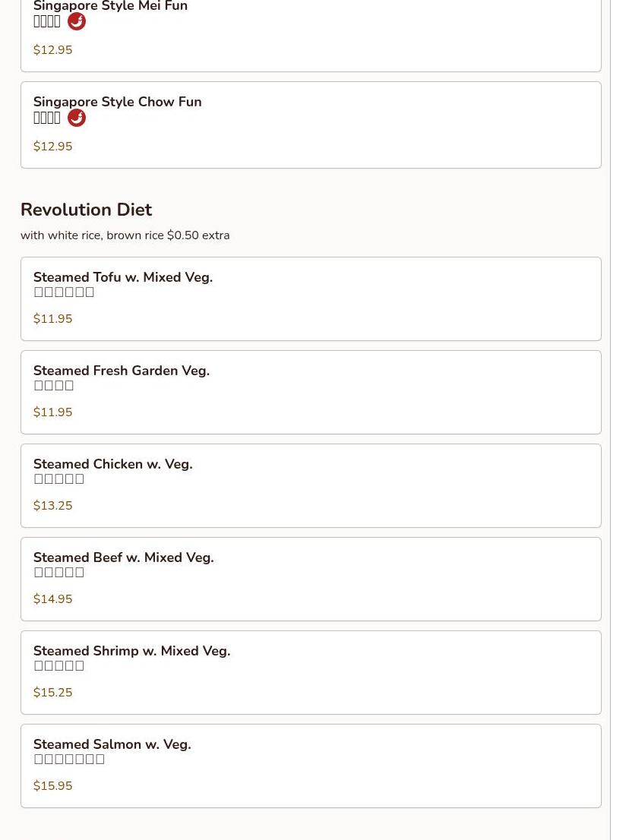
Task: Click the $11.95 price under Steamed Tofu
Action: (53, 319)
